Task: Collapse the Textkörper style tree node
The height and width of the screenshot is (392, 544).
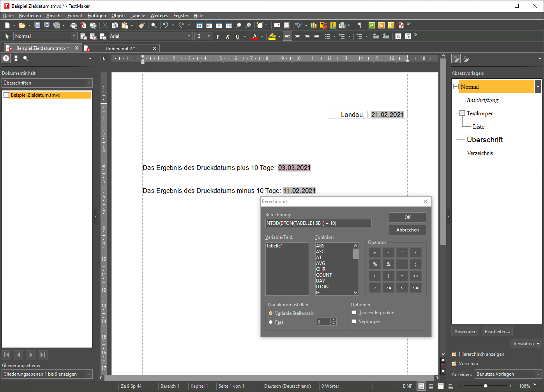Action: pos(462,113)
